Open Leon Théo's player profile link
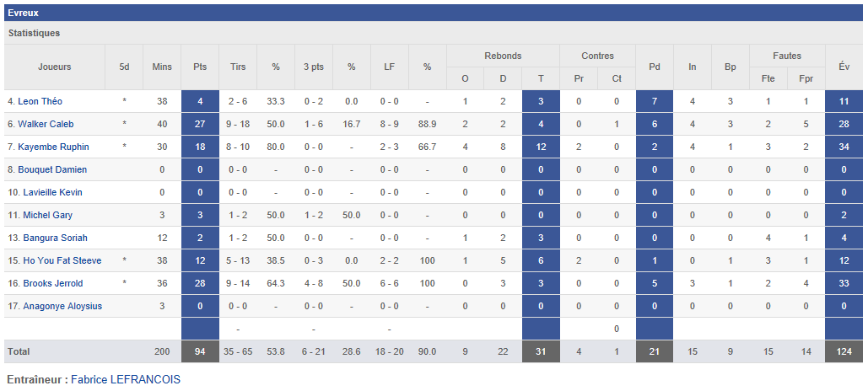 click(40, 101)
